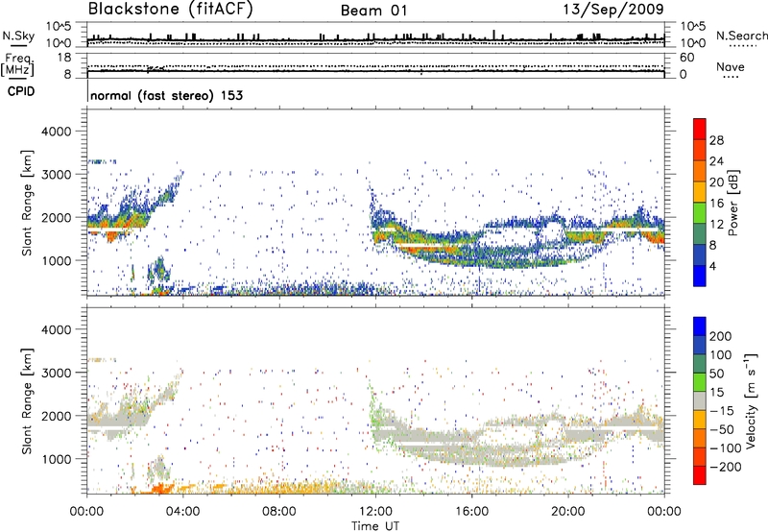Click the Velocity [m s-1] colorbar title
This screenshot has width=768, height=532.
(x=751, y=400)
